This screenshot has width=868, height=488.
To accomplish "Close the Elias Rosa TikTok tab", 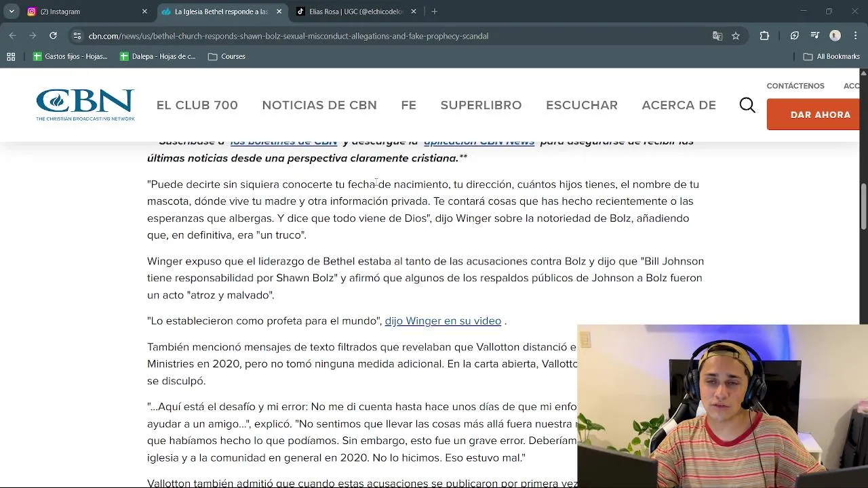I will [x=414, y=12].
